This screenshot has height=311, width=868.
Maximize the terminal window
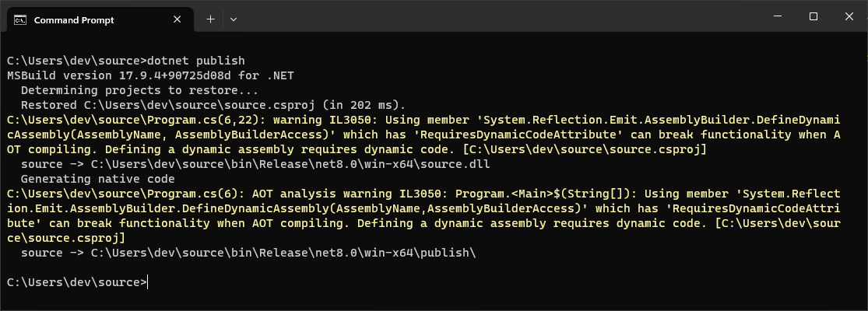pyautogui.click(x=814, y=16)
